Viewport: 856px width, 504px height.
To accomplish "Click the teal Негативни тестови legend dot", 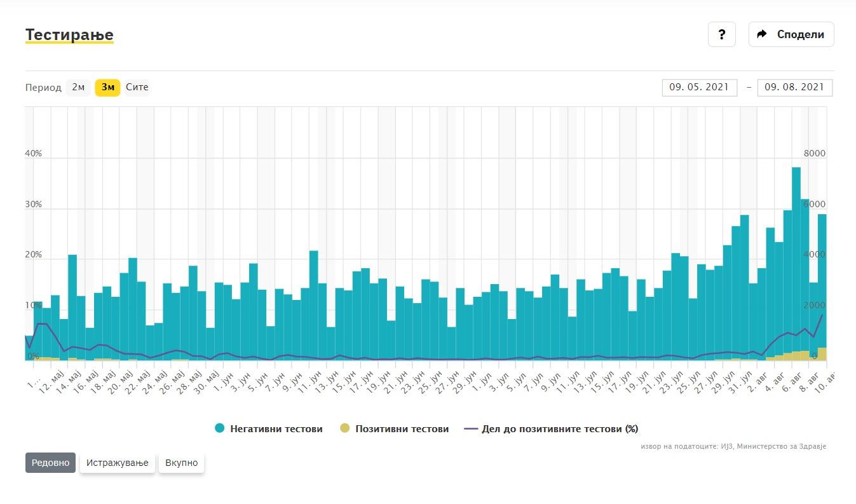I will [x=220, y=429].
